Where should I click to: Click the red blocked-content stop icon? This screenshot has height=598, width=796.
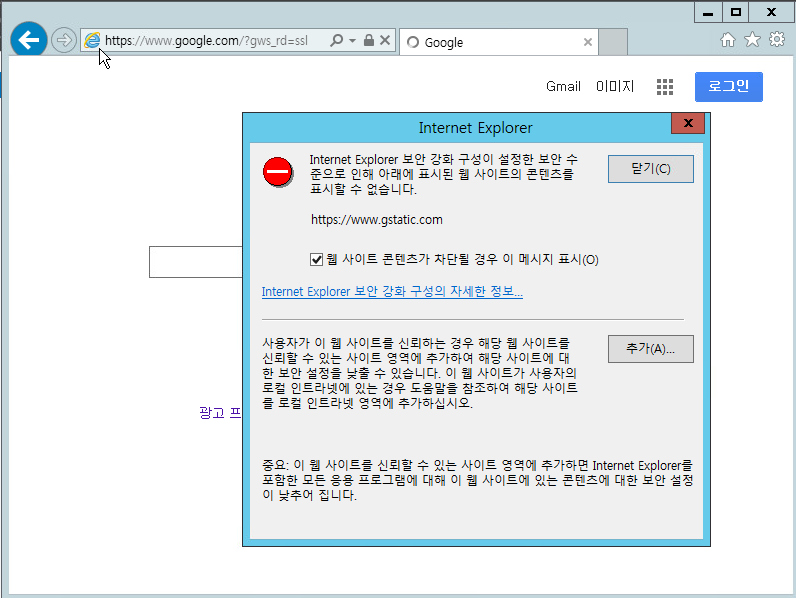point(277,172)
